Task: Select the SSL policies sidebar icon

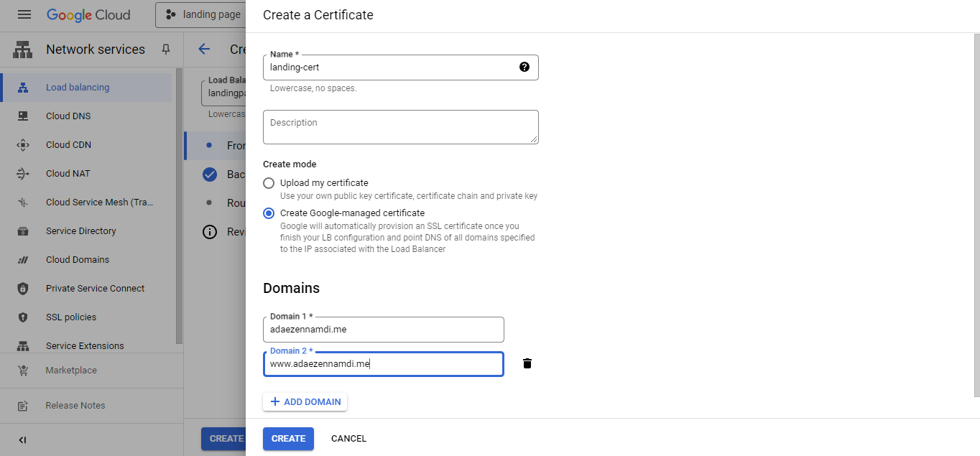Action: [x=23, y=317]
